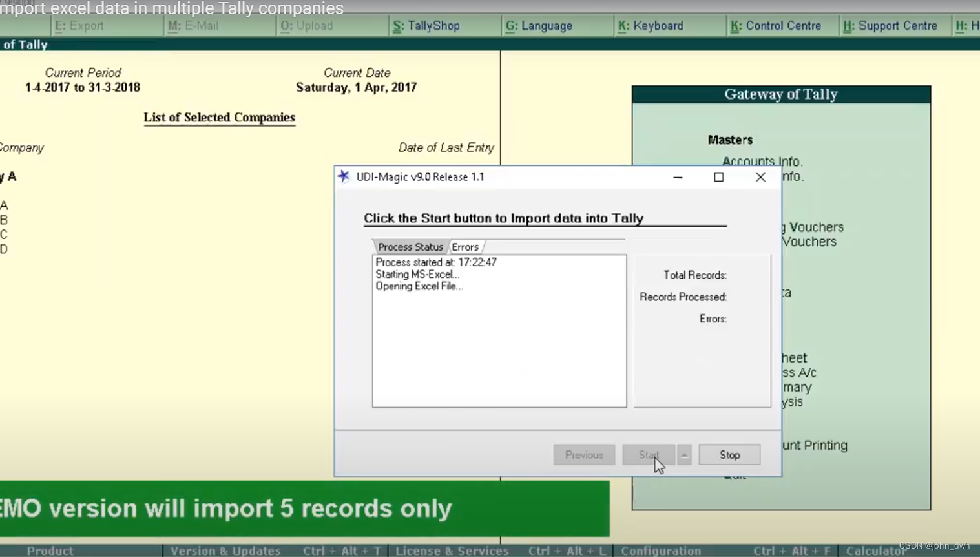Image resolution: width=980 pixels, height=557 pixels.
Task: Click the Gateway of Tally title bar
Action: coord(781,94)
